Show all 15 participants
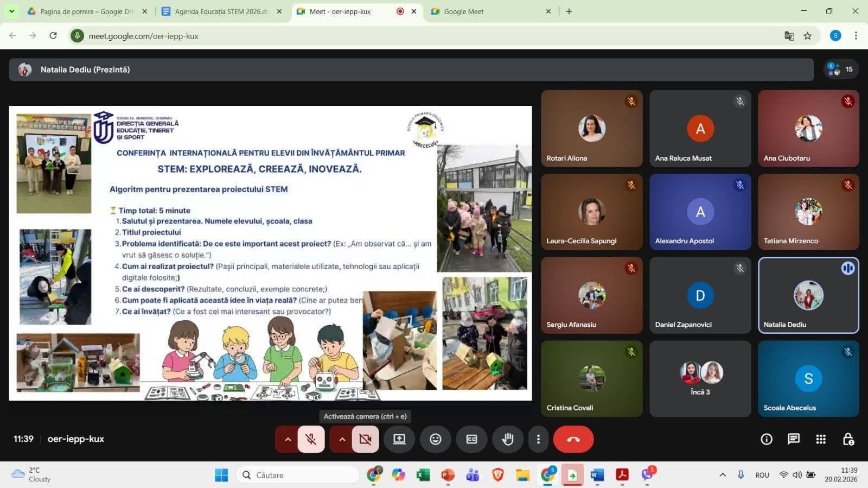Image resolution: width=868 pixels, height=488 pixels. click(840, 69)
